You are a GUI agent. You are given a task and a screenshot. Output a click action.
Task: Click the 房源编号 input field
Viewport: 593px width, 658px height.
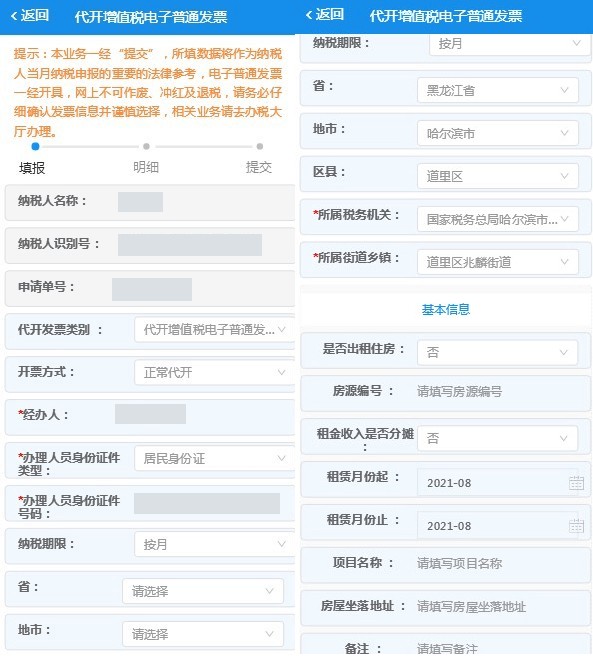(499, 392)
